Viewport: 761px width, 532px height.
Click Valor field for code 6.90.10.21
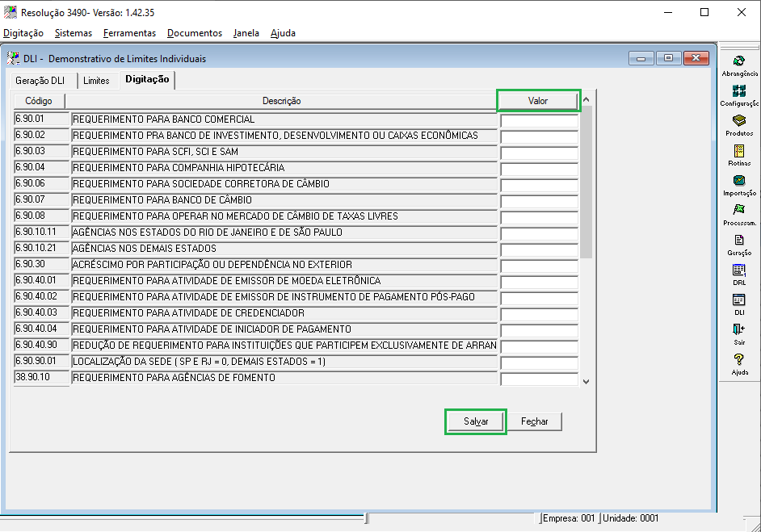coord(539,249)
